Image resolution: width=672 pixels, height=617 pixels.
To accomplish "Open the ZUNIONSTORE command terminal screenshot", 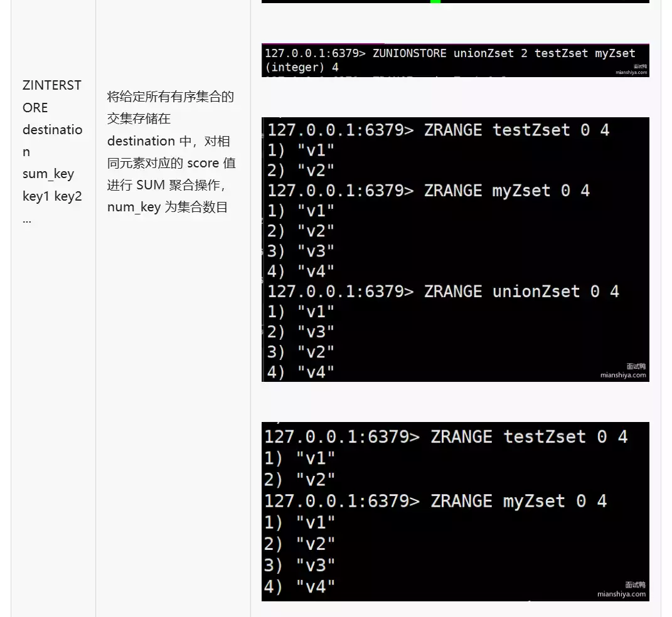I will pos(455,60).
